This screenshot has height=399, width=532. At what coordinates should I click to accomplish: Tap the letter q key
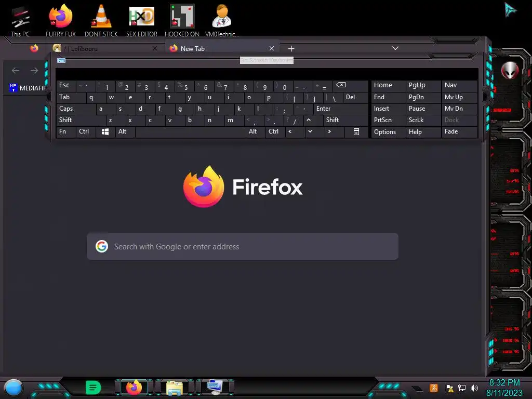pos(96,97)
